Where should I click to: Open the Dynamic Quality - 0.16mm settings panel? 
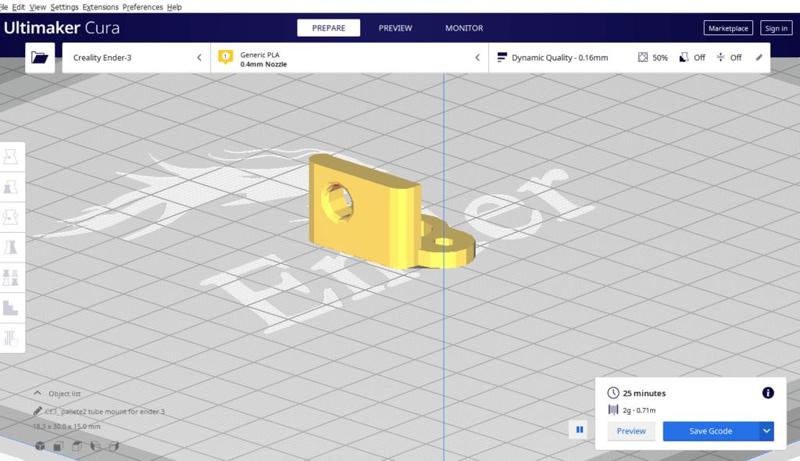tap(630, 58)
